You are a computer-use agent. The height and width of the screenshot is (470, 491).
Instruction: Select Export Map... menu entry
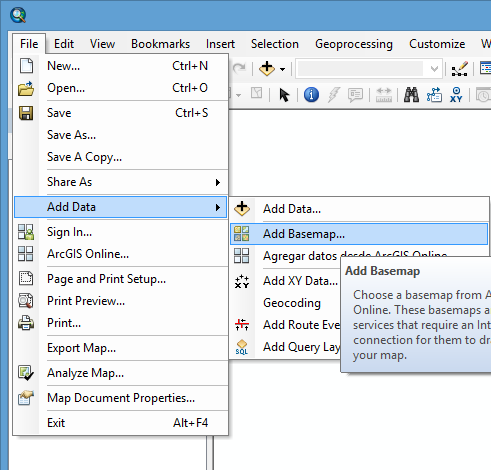pyautogui.click(x=120, y=348)
